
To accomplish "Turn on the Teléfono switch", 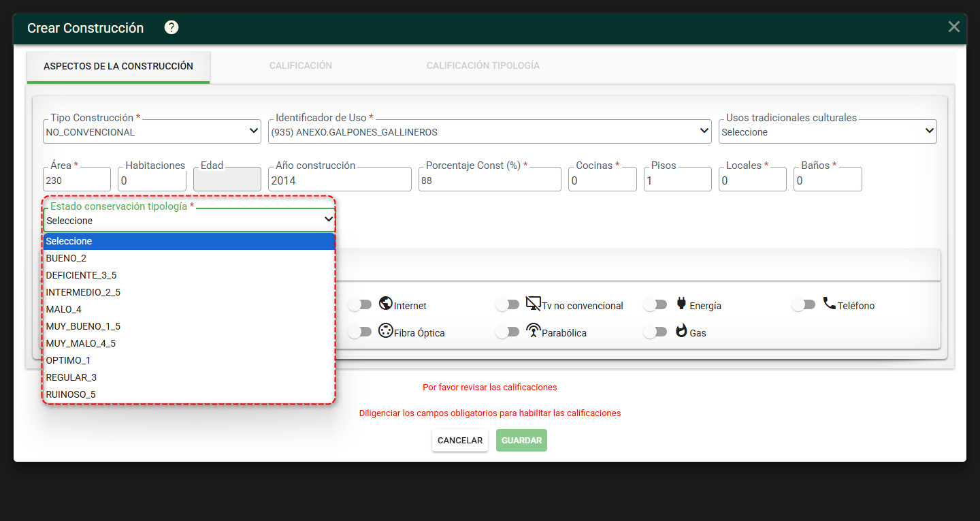I will (804, 305).
